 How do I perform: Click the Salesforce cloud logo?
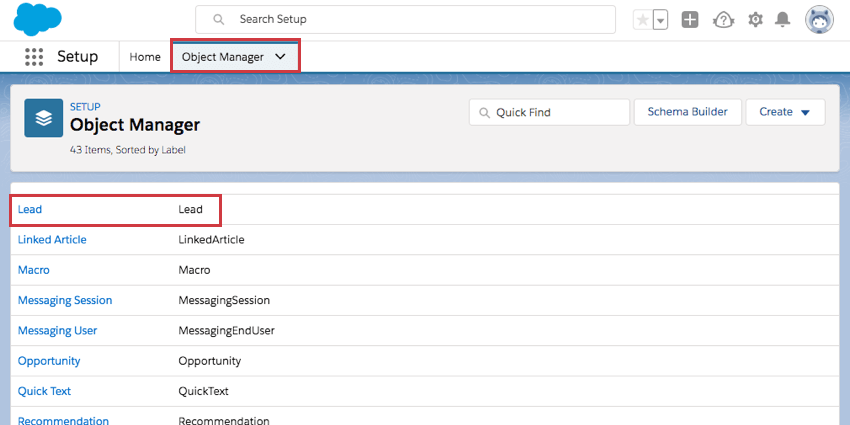tap(38, 20)
